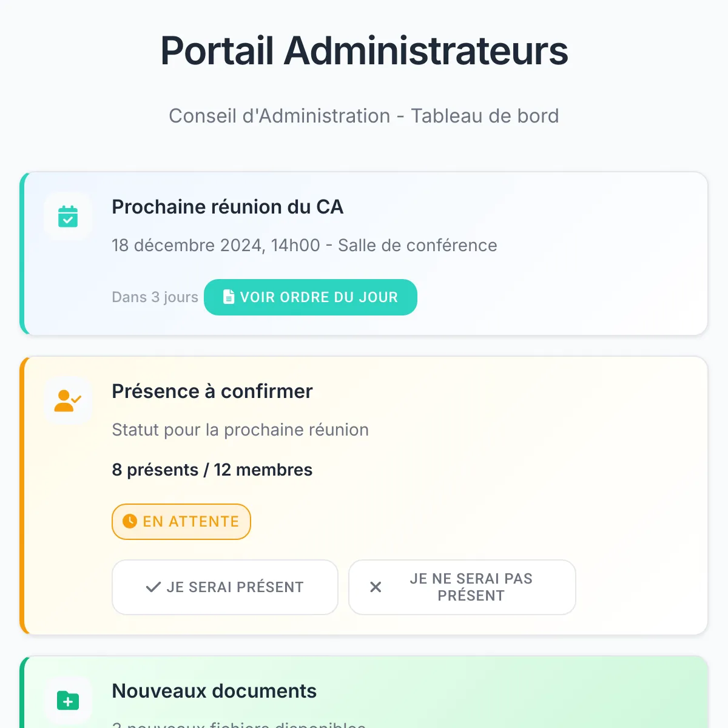This screenshot has width=728, height=728.
Task: Click the green folder plus icon
Action: (x=68, y=701)
